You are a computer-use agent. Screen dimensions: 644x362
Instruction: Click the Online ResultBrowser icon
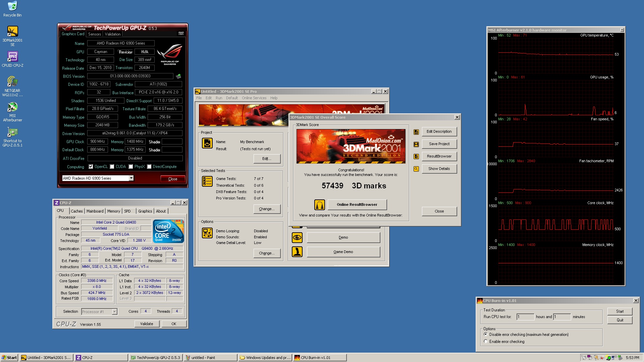tap(319, 204)
